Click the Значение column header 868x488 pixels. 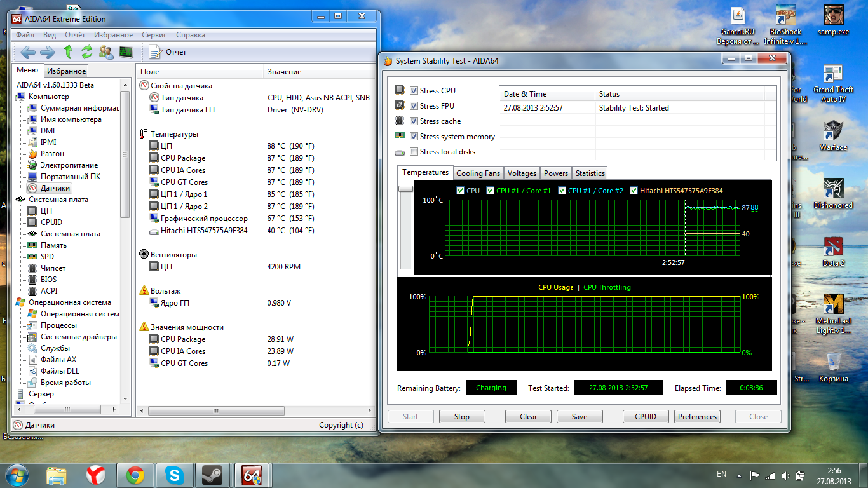point(319,72)
